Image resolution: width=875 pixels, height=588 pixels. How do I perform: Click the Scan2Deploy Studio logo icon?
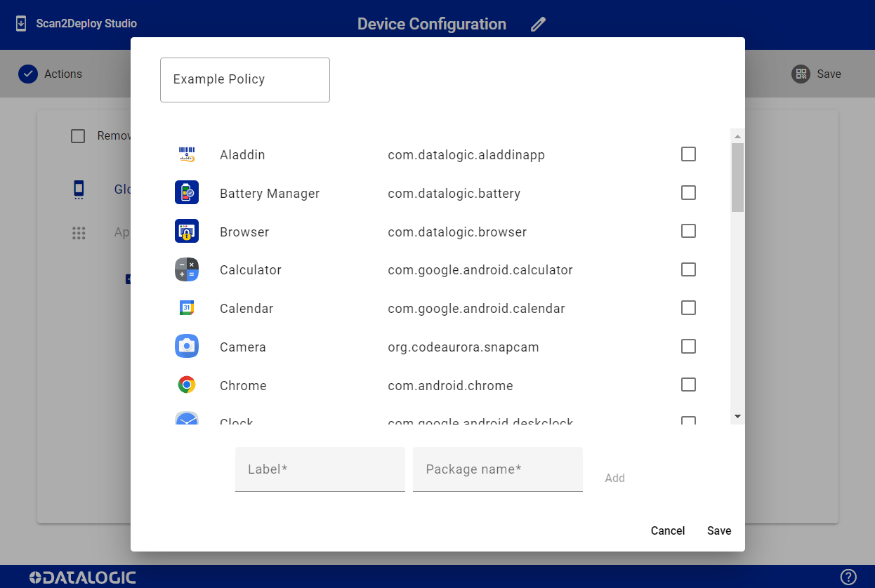pos(21,24)
